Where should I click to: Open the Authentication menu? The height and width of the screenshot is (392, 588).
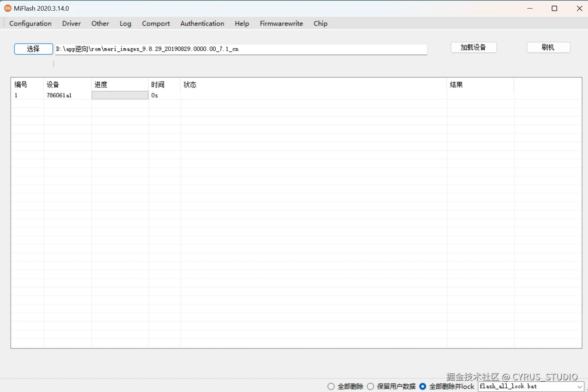pos(202,23)
